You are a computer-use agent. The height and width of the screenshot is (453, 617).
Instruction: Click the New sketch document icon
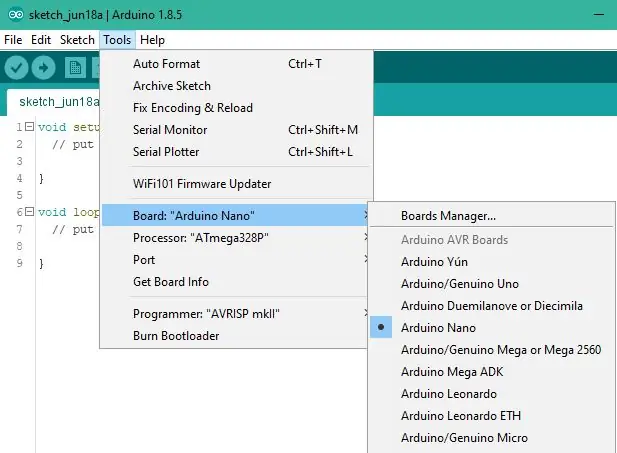pos(75,68)
